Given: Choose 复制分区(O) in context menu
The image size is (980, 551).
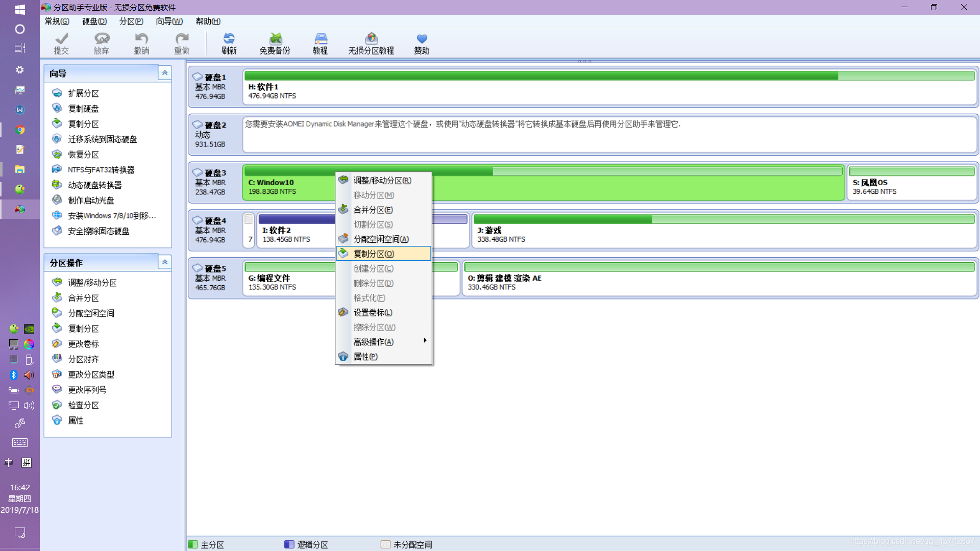Looking at the screenshot, I should 383,254.
